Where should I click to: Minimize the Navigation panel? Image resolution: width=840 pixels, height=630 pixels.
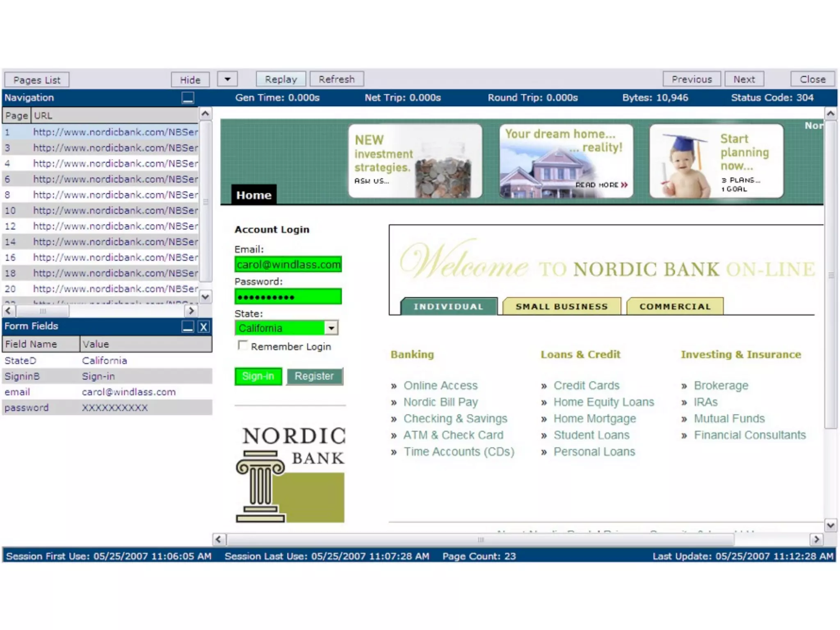(188, 98)
